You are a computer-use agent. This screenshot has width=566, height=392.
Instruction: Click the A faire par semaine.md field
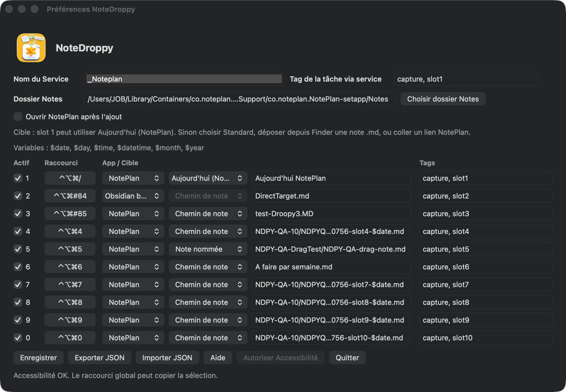[331, 267]
